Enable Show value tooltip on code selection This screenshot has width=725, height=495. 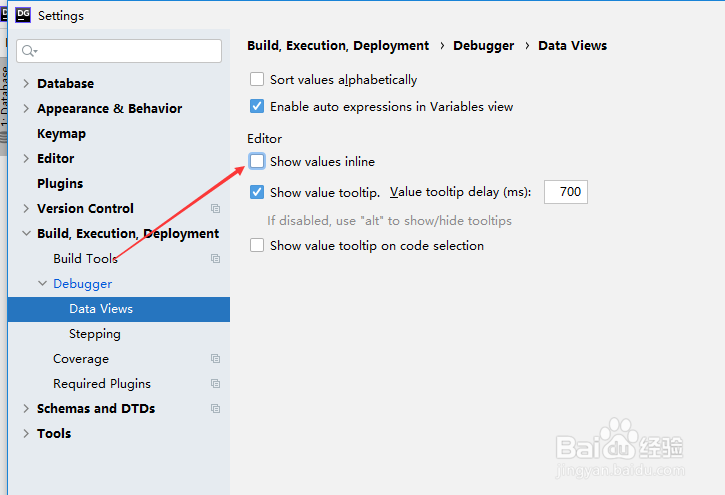click(257, 245)
